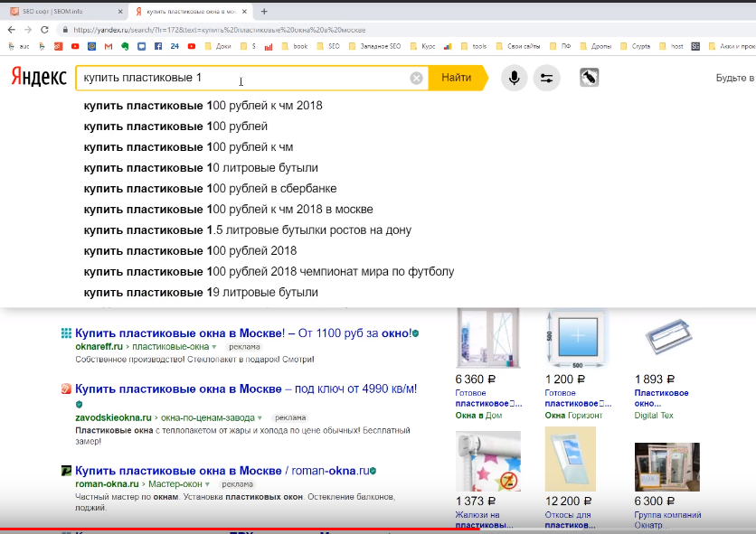Click the Yandex logo

pyautogui.click(x=38, y=78)
